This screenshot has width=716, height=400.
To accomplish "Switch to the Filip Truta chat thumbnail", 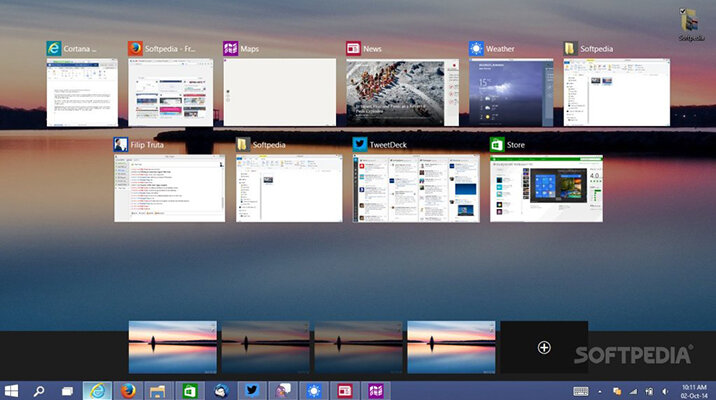I will 169,188.
